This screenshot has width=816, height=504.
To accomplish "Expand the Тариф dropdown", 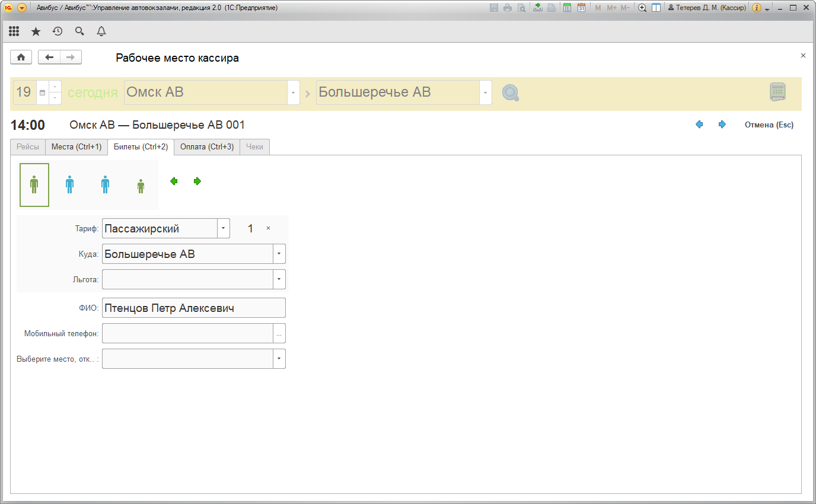I will (224, 228).
